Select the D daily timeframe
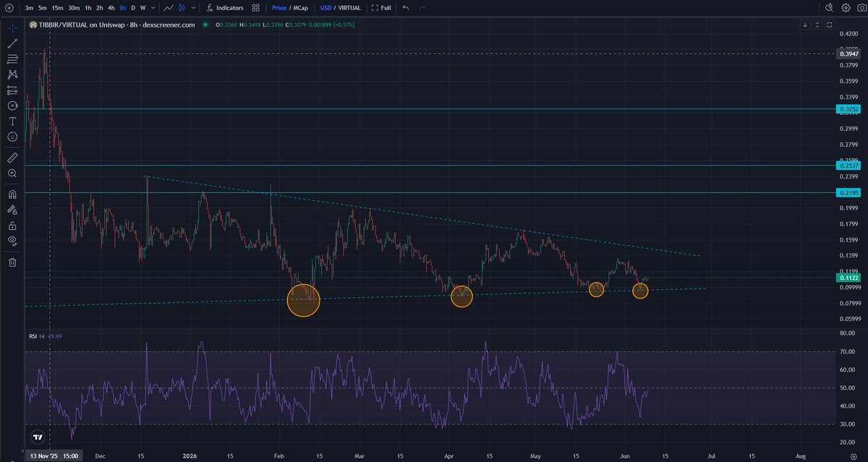The image size is (868, 462). (x=133, y=8)
